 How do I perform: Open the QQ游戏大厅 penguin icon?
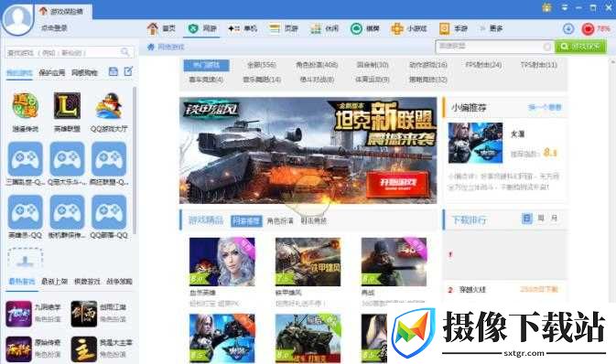tap(109, 105)
